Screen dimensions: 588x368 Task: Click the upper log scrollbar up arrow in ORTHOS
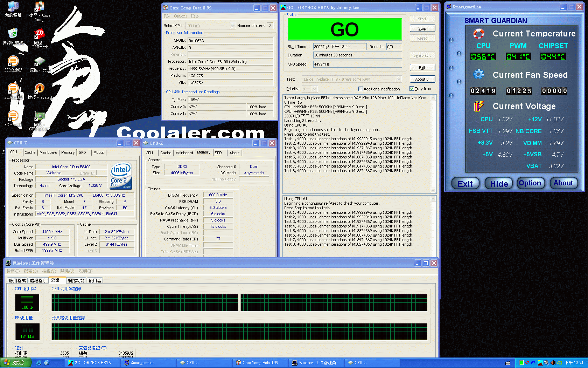(x=433, y=98)
